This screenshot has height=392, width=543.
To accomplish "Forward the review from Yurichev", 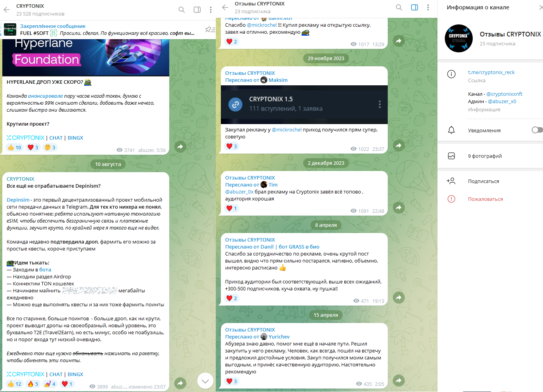I will pyautogui.click(x=399, y=380).
